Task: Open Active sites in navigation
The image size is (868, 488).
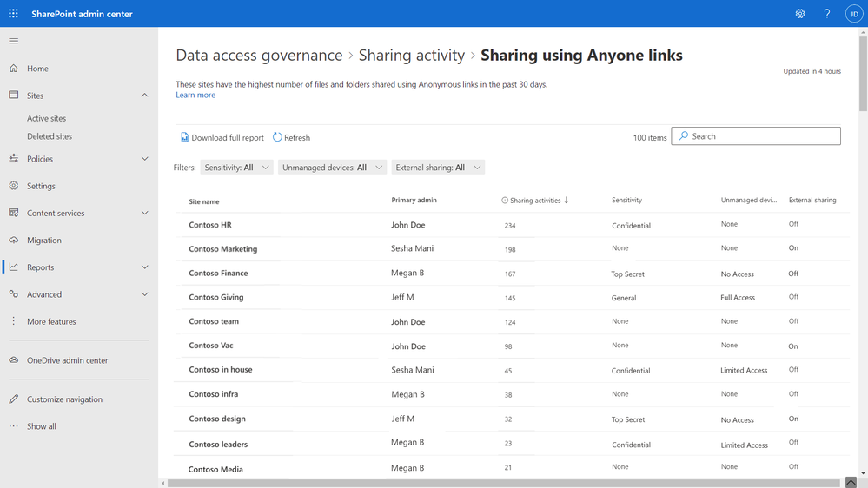Action: [x=47, y=118]
